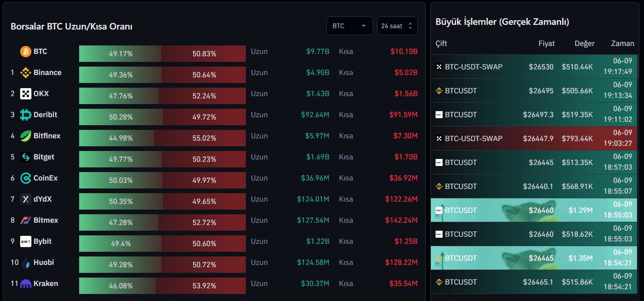Open the Kraken exchange name link

pyautogui.click(x=46, y=284)
